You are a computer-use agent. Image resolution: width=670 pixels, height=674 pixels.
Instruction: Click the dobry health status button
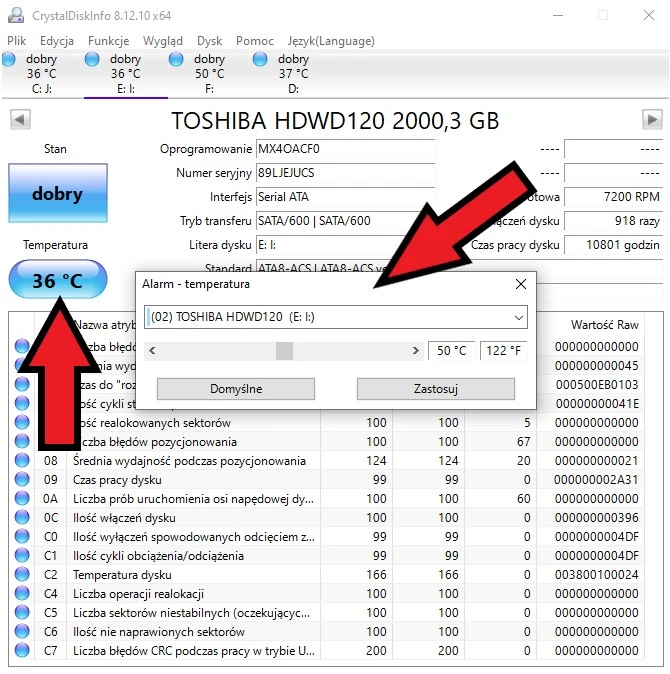point(58,193)
